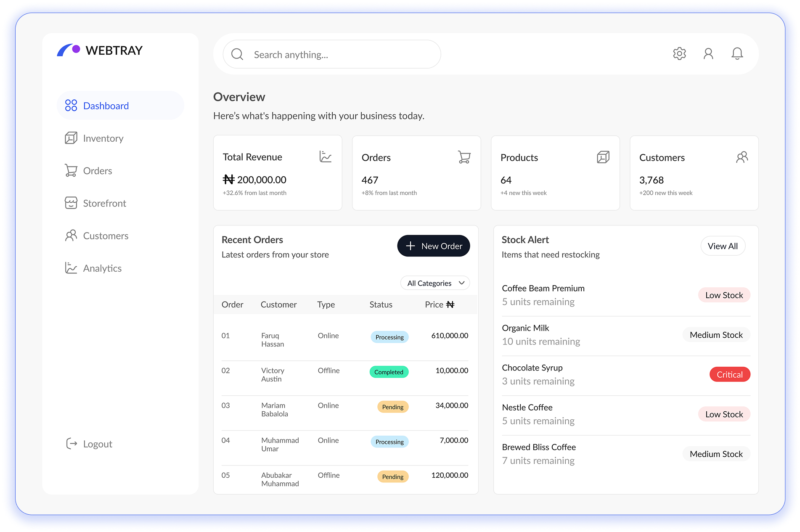Click the Orders card cart icon
Viewport: 800px width, 532px height.
click(464, 157)
